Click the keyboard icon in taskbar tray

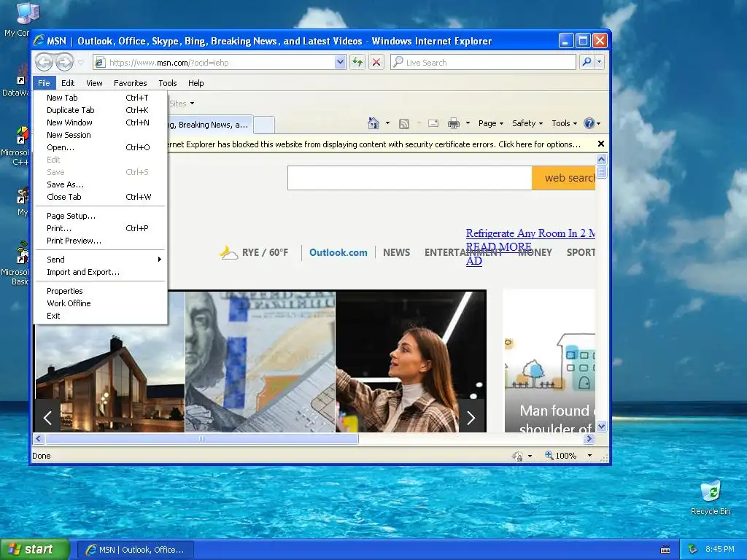tap(665, 550)
